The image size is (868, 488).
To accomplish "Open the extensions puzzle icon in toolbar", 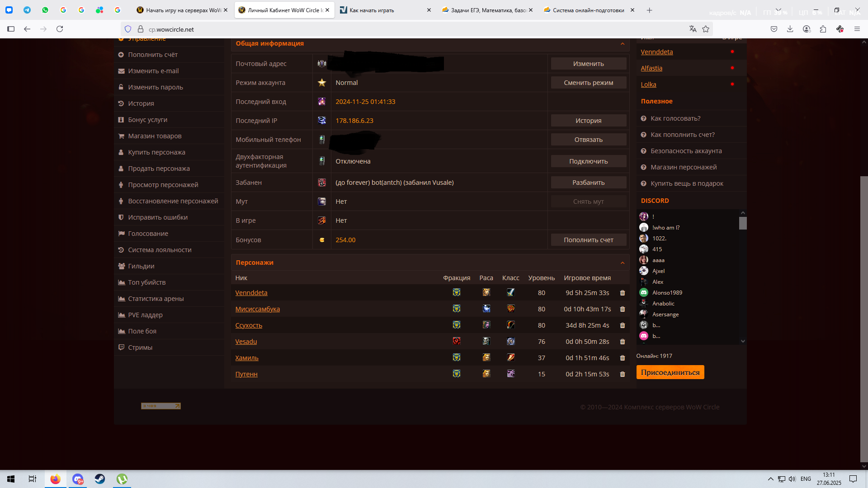I will (823, 29).
